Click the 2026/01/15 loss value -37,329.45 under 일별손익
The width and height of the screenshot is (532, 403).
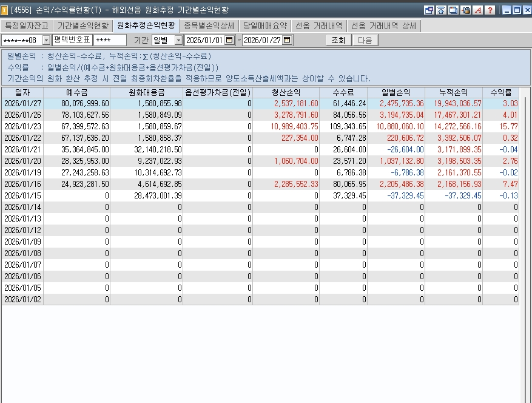405,196
